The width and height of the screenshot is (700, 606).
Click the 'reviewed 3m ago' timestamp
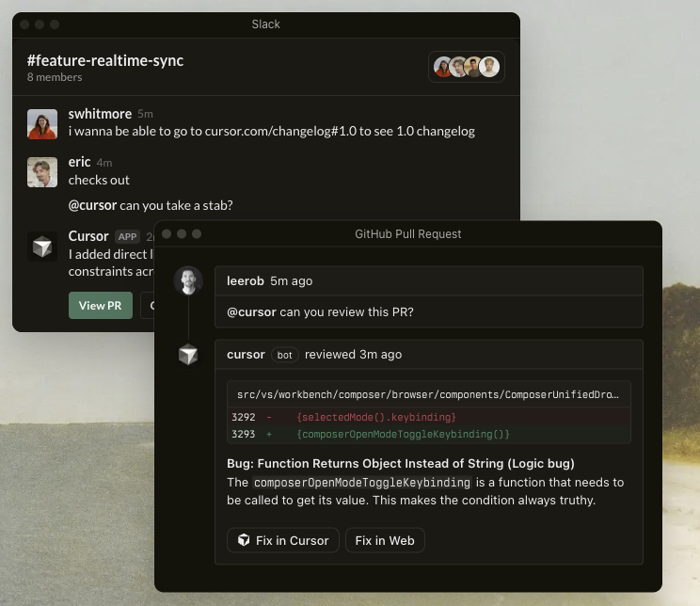(353, 355)
